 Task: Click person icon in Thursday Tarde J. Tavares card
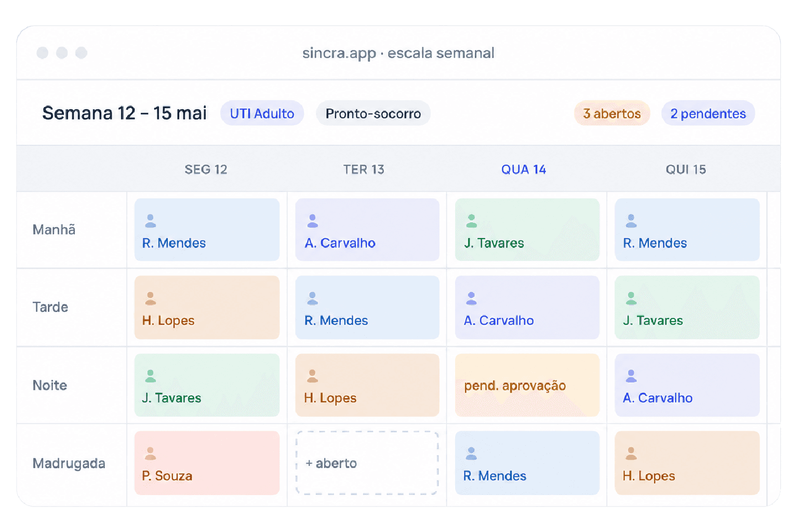pos(631,298)
